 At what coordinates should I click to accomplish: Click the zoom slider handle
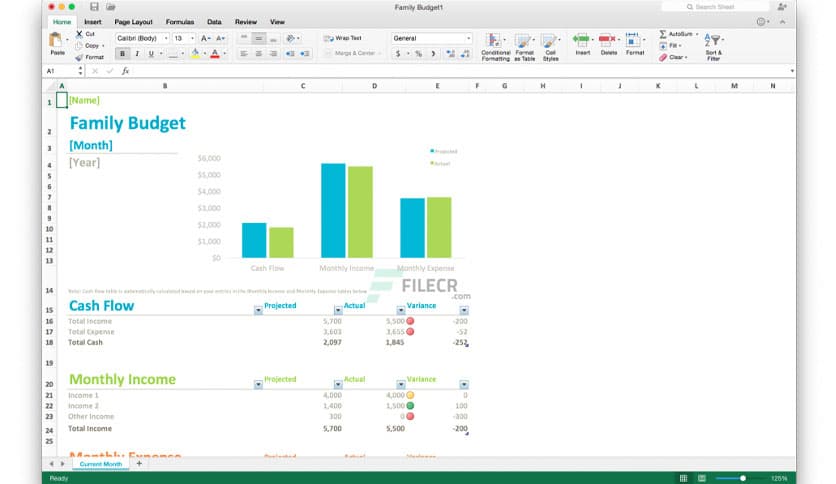pos(743,478)
